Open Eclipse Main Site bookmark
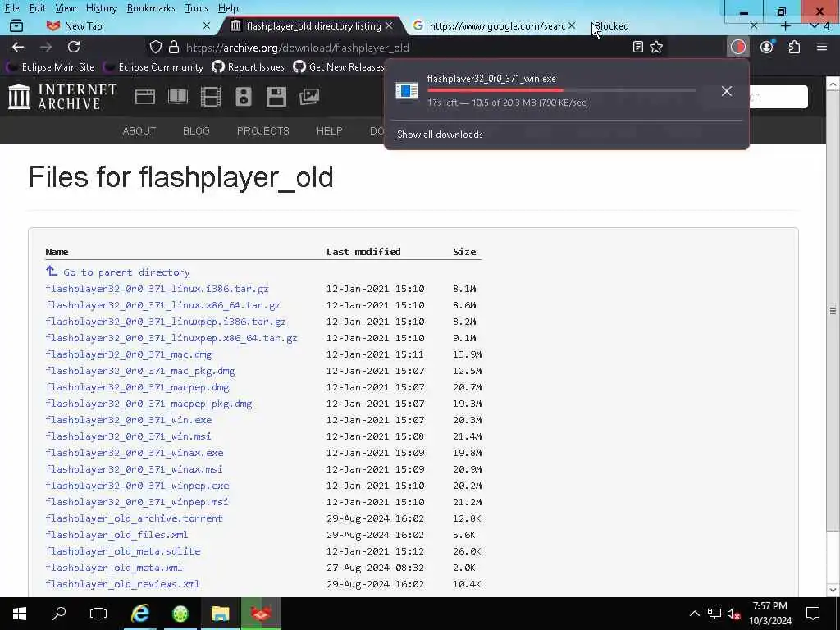This screenshot has height=630, width=840. tap(51, 67)
